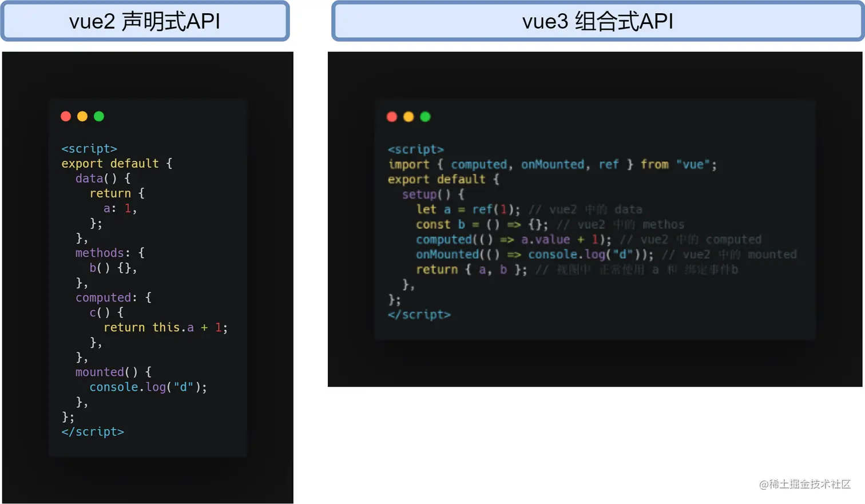The height and width of the screenshot is (504, 865).
Task: Click closing '</script>' tag in vue3 code
Action: pyautogui.click(x=419, y=315)
